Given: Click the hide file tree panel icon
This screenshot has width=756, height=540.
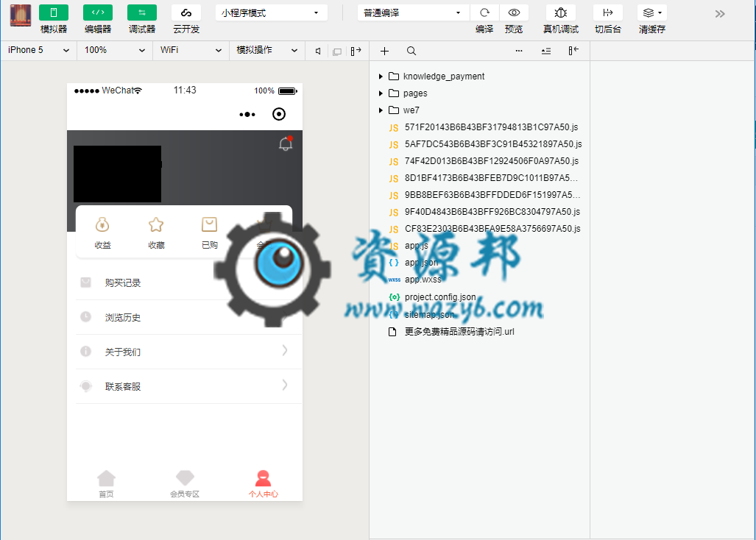Looking at the screenshot, I should pyautogui.click(x=573, y=51).
